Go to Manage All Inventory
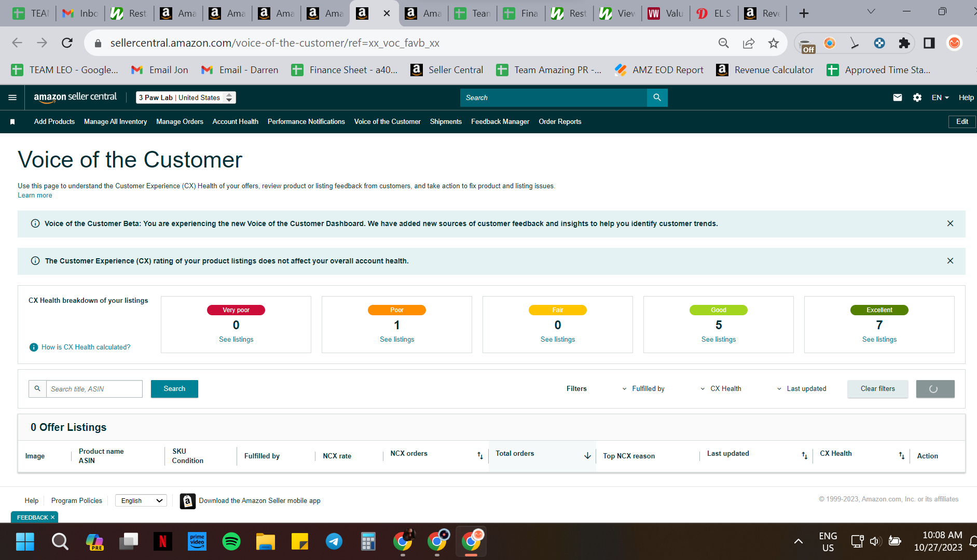The image size is (977, 560). [115, 122]
